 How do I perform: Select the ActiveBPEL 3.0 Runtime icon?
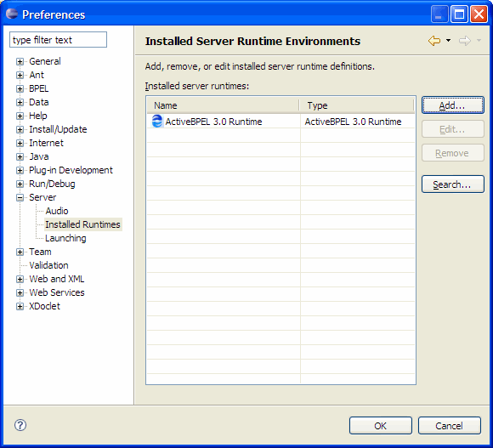[157, 122]
